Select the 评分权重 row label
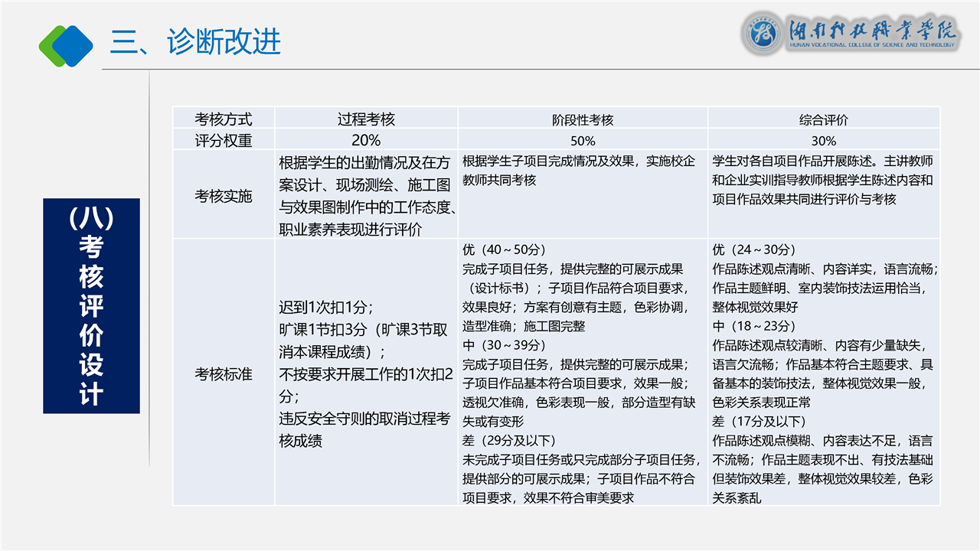 coord(224,141)
